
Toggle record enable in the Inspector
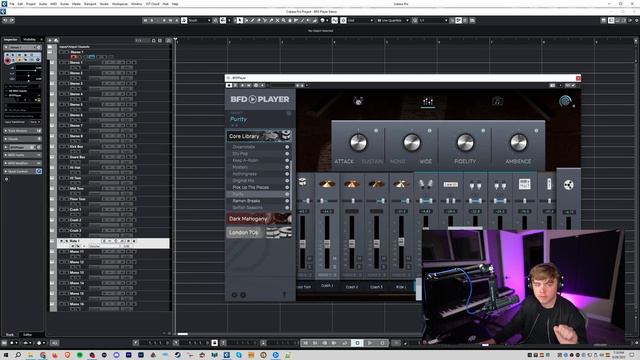tap(8, 60)
